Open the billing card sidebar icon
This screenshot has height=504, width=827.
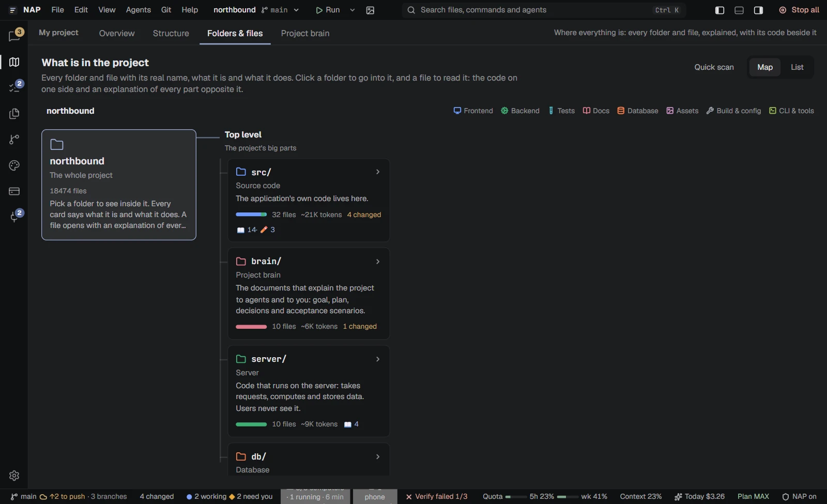coord(14,191)
